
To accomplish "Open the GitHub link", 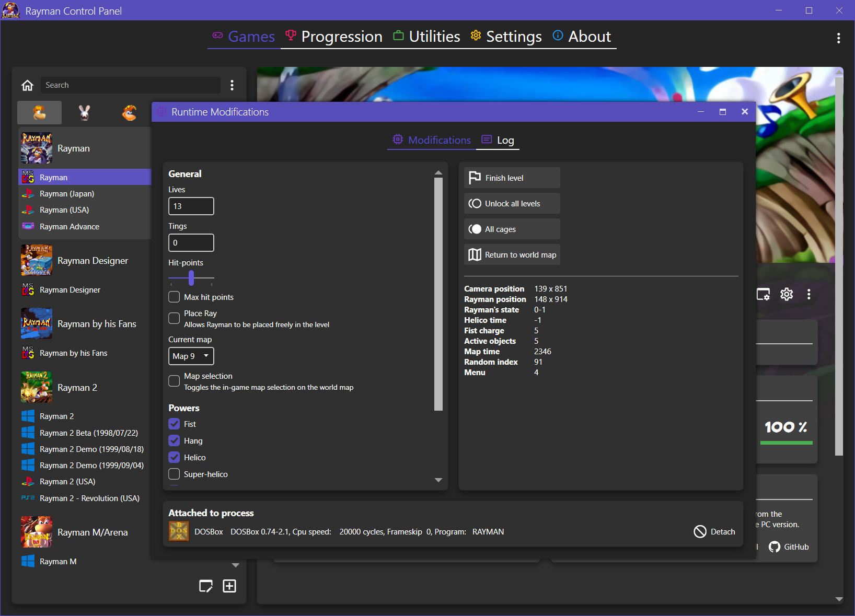I will 789,547.
